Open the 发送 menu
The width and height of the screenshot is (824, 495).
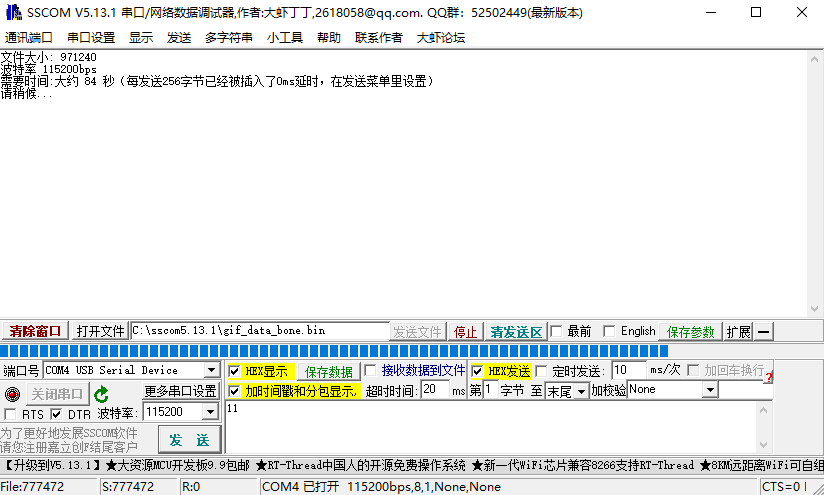(179, 37)
